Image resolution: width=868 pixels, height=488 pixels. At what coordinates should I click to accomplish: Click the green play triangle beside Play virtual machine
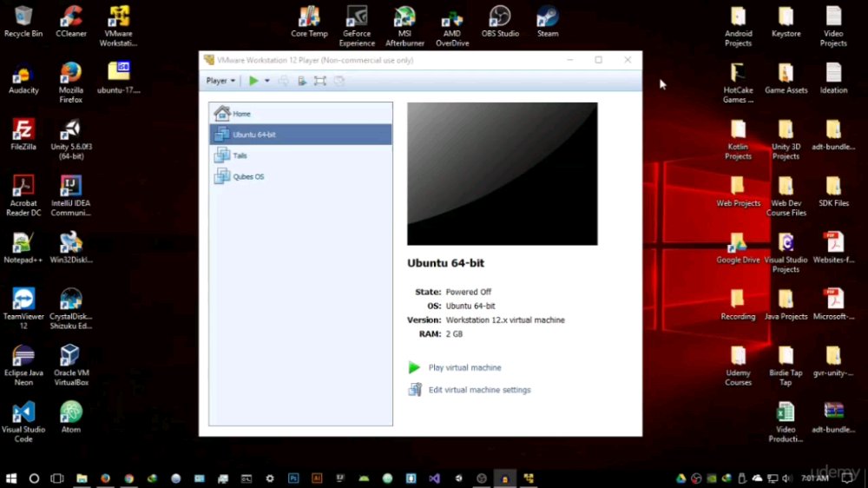(x=414, y=367)
